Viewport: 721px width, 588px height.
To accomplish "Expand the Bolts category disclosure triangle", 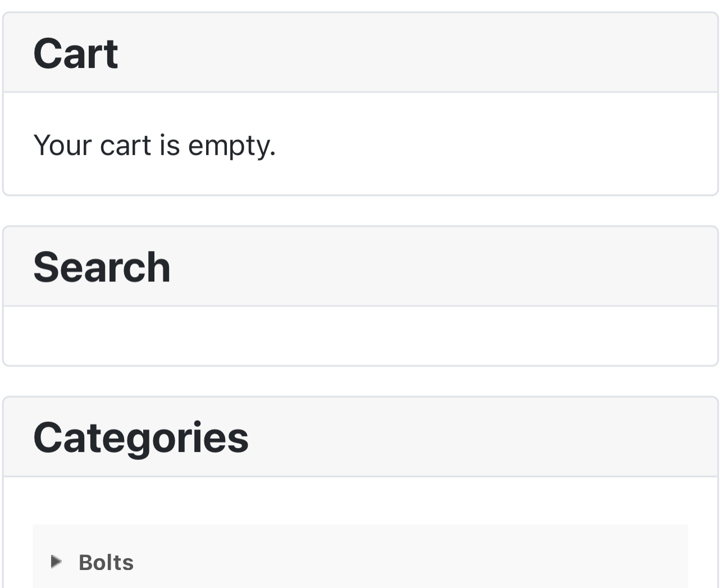I will pos(56,562).
